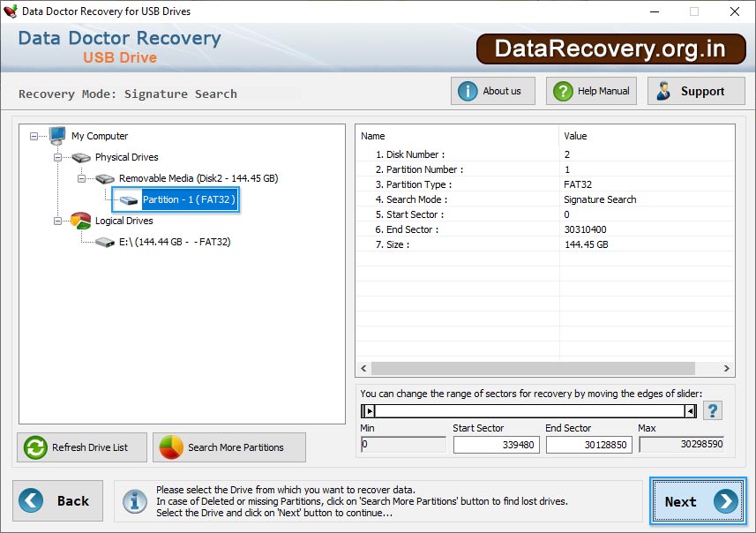Select Partition - 1 (FAT32) tree item
Viewport: 756px width, 533px height.
pos(189,199)
